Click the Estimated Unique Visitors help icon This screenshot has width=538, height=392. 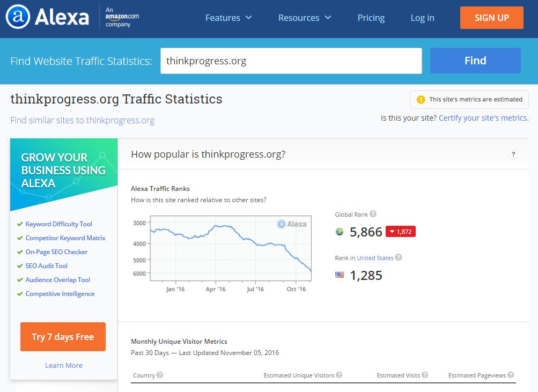tap(339, 375)
